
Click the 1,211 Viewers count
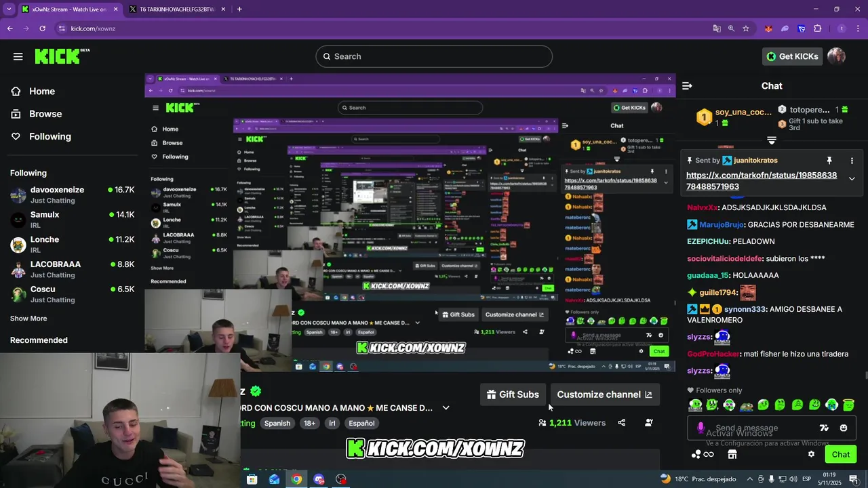click(572, 423)
